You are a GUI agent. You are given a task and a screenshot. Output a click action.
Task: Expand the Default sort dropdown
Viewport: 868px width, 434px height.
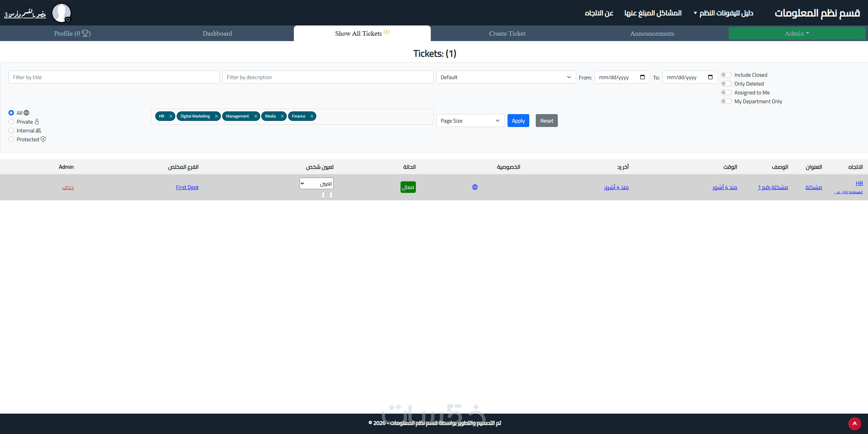(x=506, y=77)
